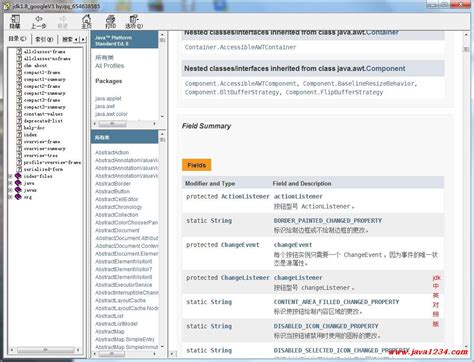Open the AbstractBorder class link
Viewport: 474px width, 362px height.
(113, 184)
